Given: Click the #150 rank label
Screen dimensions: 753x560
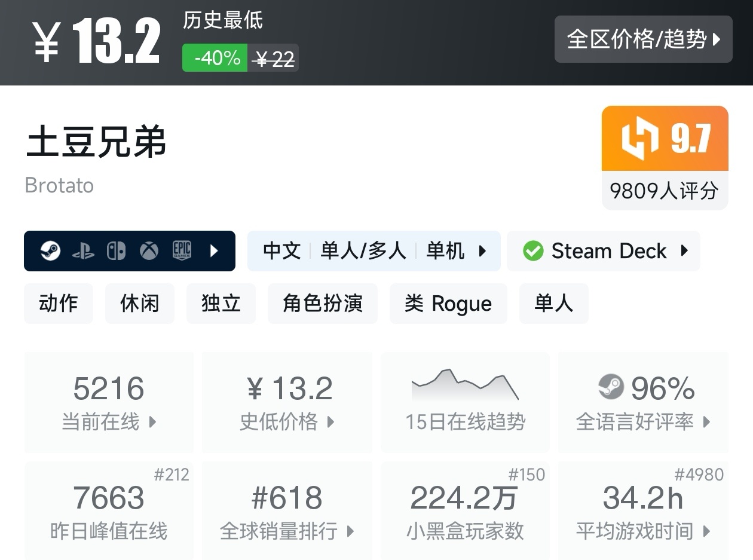Looking at the screenshot, I should tap(527, 475).
